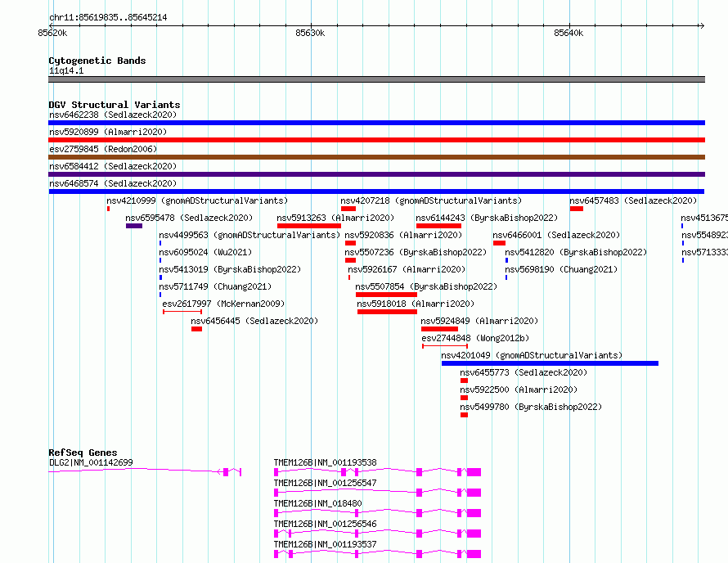The height and width of the screenshot is (563, 728).
Task: Select the nsv6457483 (Sedlazeck2020) label
Action: [x=633, y=200]
